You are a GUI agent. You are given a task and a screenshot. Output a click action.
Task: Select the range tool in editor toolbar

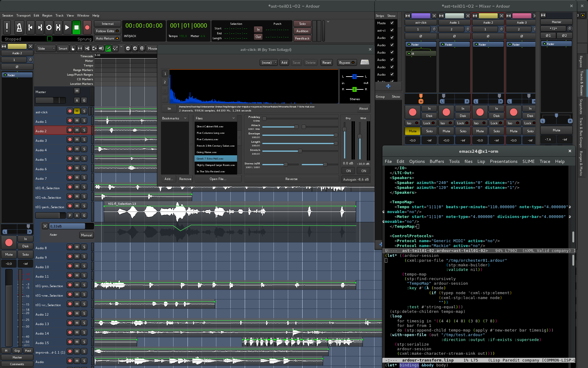80,48
